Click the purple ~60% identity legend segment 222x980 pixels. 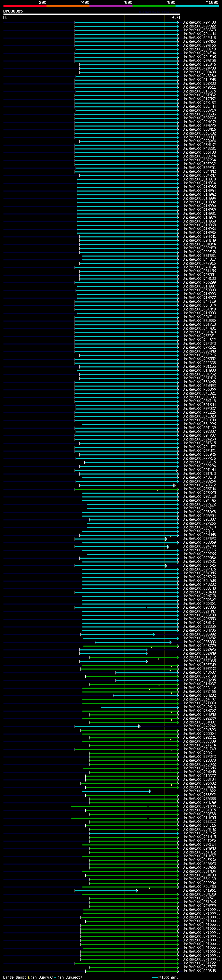111,6
